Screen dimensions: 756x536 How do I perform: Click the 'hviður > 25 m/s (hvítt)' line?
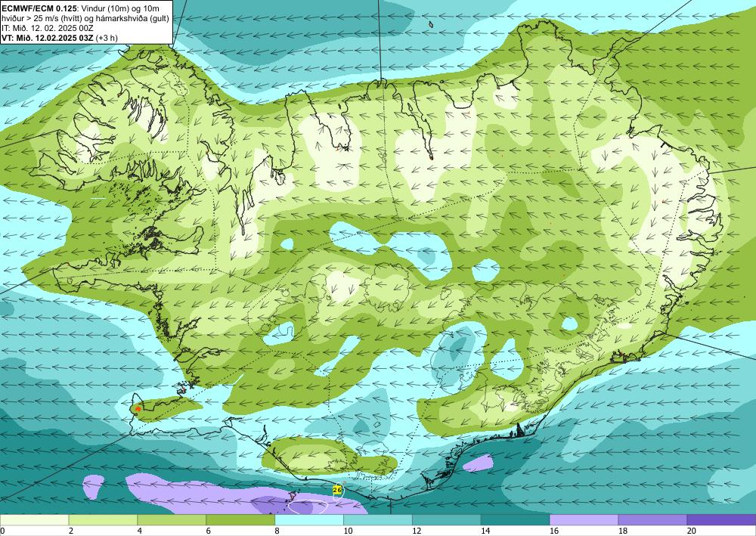point(42,18)
